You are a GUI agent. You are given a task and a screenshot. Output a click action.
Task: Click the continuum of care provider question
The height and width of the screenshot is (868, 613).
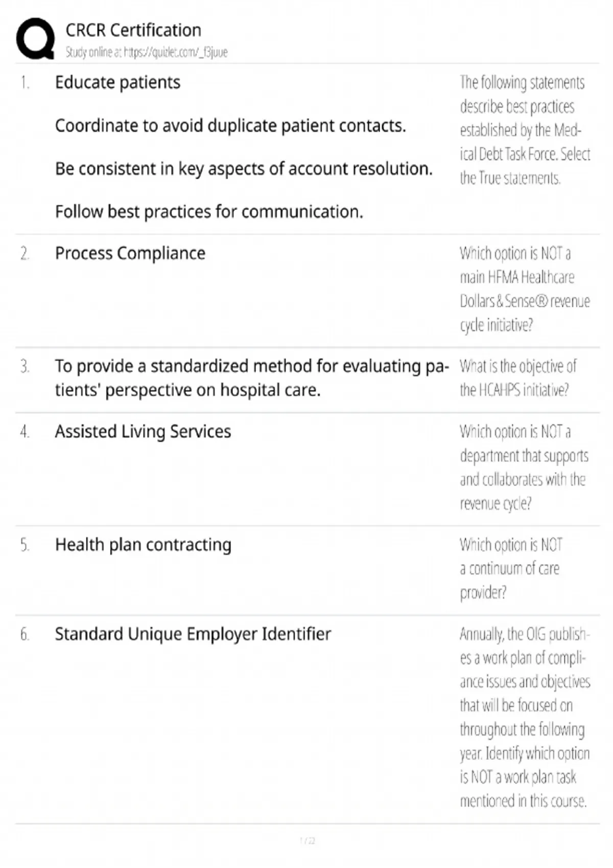[x=510, y=568]
